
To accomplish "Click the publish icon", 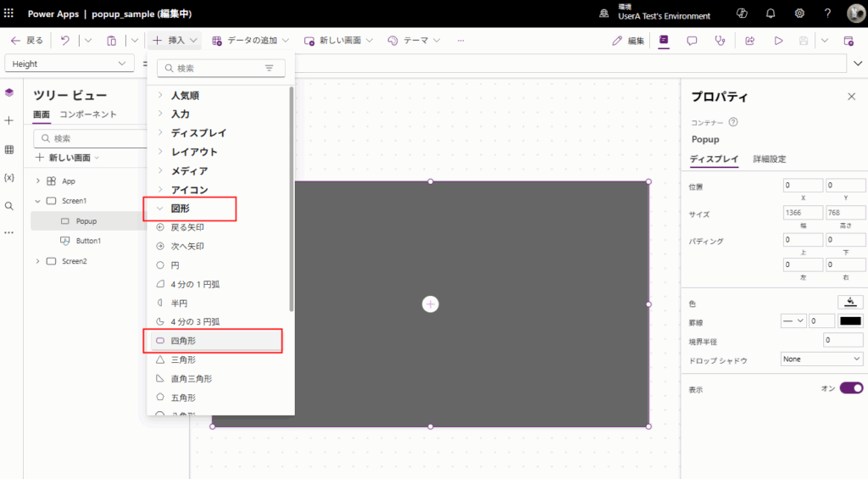I will coord(848,41).
